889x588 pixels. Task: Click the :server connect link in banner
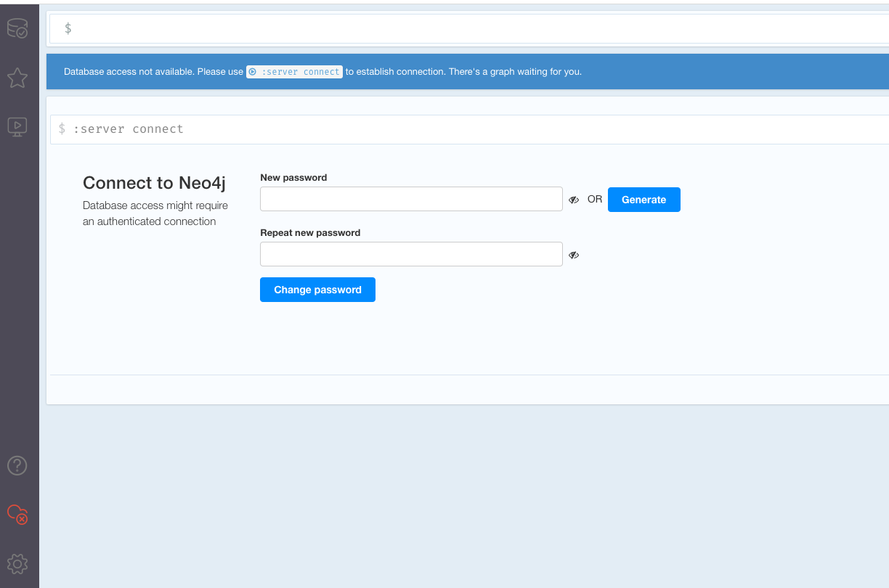294,72
